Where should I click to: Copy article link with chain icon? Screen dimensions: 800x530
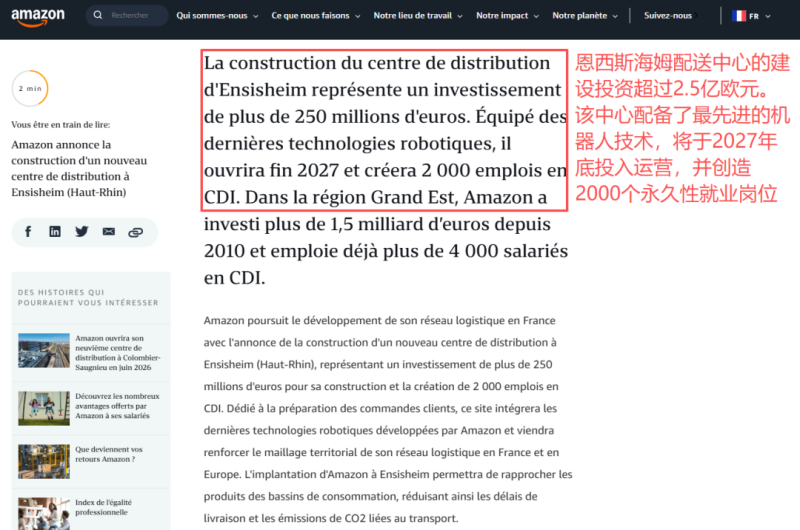click(135, 232)
